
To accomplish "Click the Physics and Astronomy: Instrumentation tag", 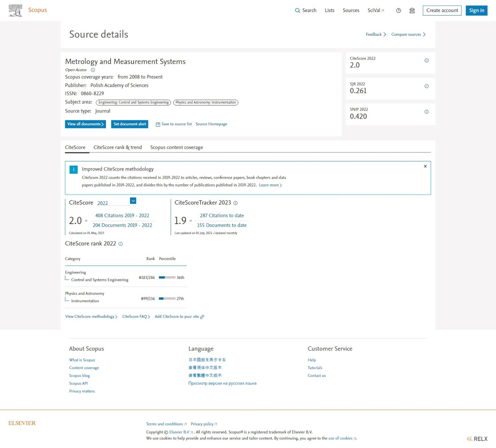I will 206,103.
